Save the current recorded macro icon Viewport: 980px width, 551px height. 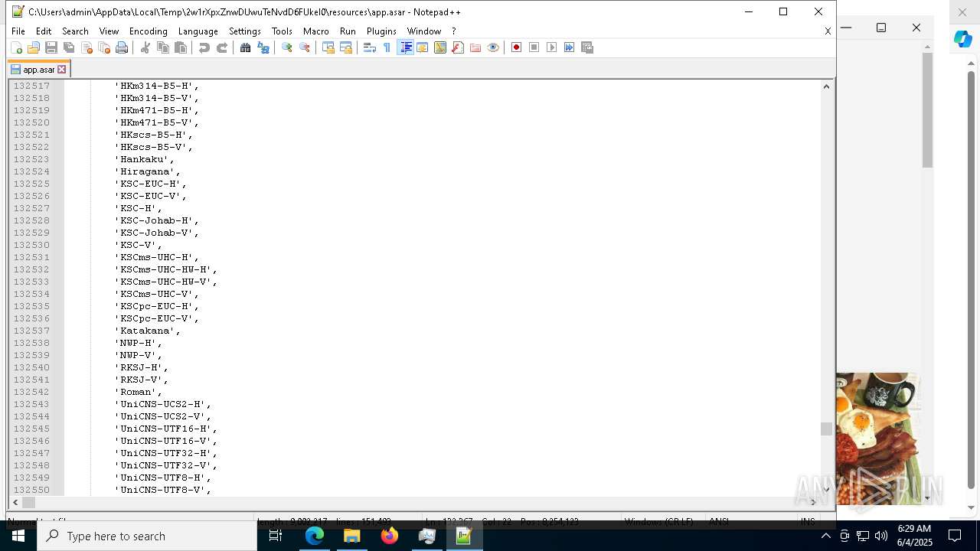[x=587, y=47]
